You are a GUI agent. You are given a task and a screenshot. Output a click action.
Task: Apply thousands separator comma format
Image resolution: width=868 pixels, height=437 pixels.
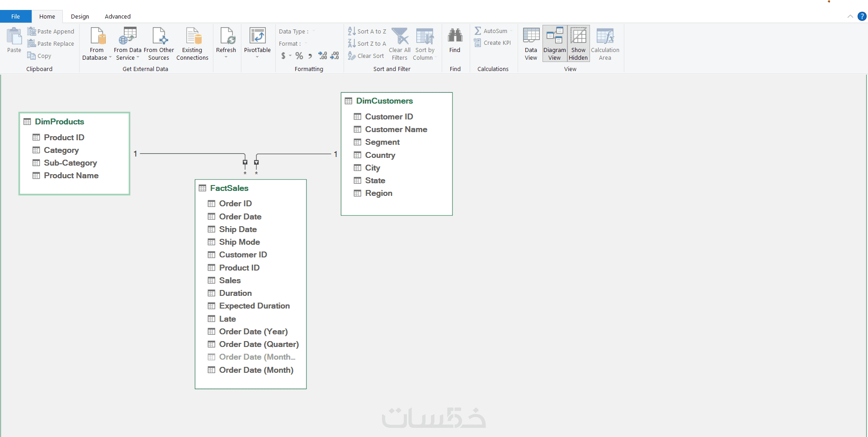tap(310, 56)
